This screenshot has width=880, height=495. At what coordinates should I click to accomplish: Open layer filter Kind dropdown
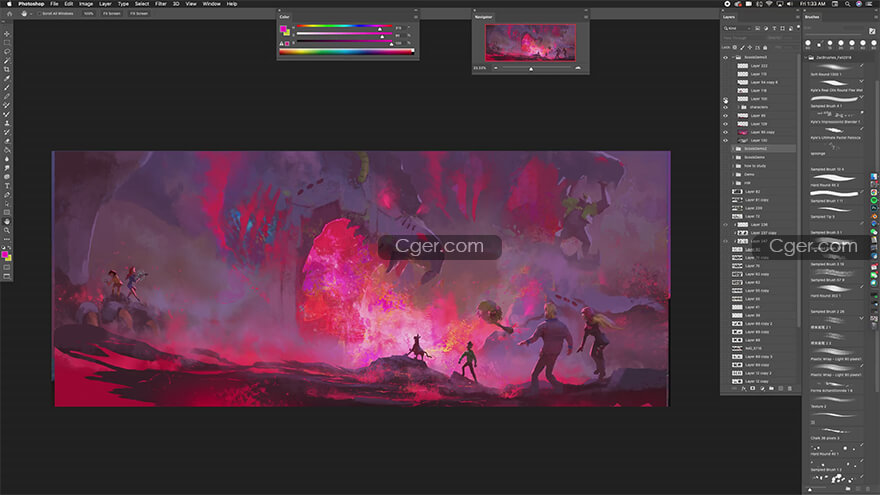pyautogui.click(x=737, y=28)
